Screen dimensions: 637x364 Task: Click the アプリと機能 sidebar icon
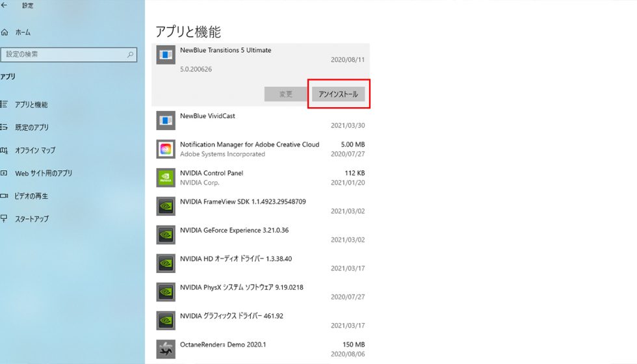pos(4,105)
